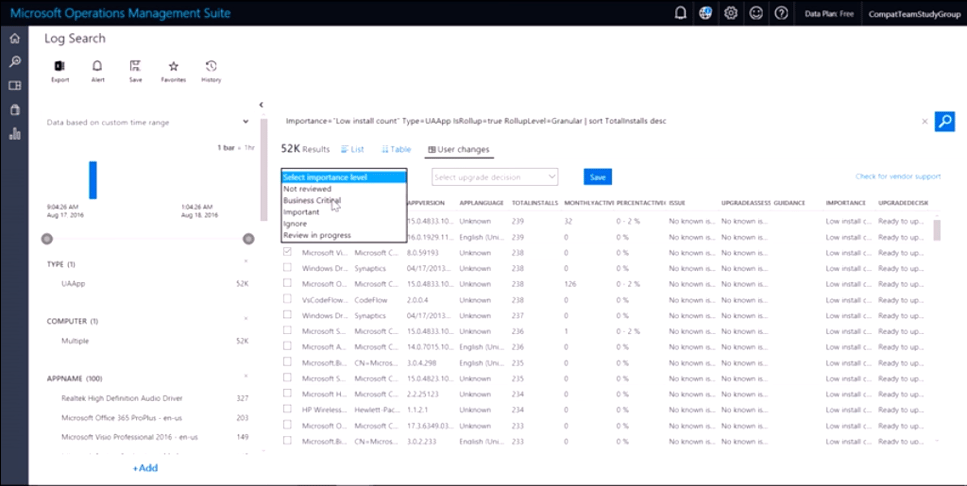
Task: Click +Add to add a facet
Action: click(146, 468)
